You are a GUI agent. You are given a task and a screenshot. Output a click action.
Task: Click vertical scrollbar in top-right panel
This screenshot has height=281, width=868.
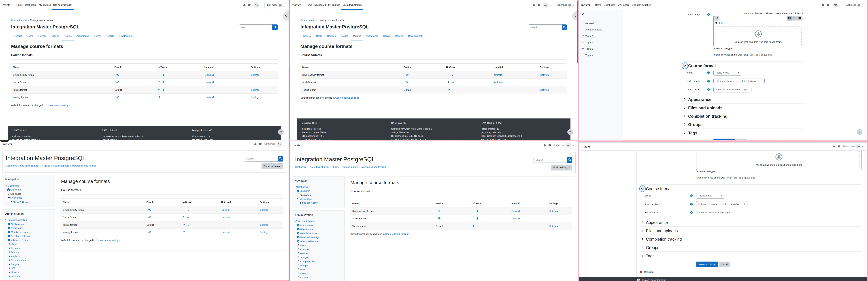pos(867,64)
